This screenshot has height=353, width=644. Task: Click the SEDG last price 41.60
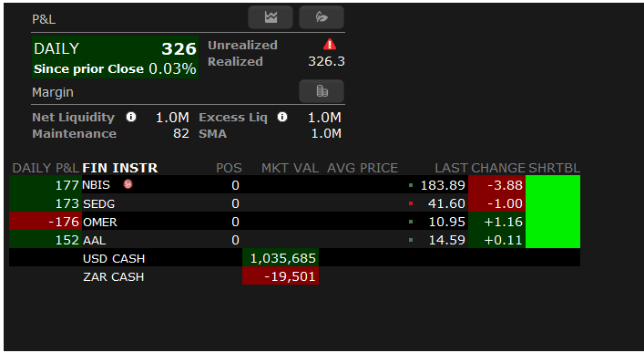point(446,203)
